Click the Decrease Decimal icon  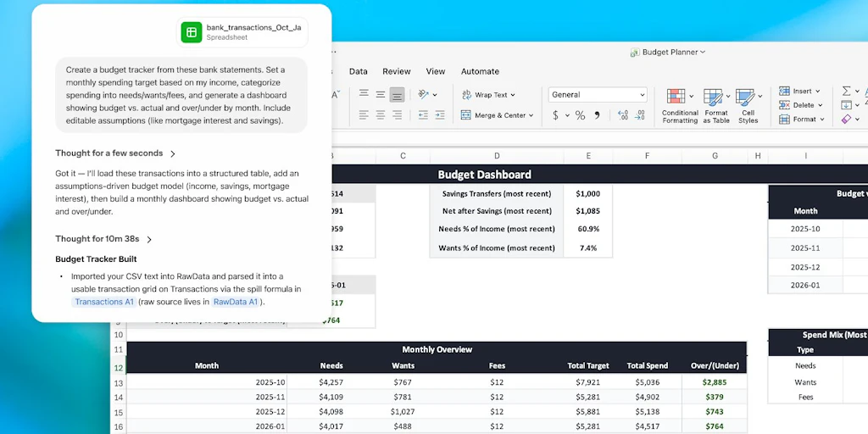click(x=639, y=115)
